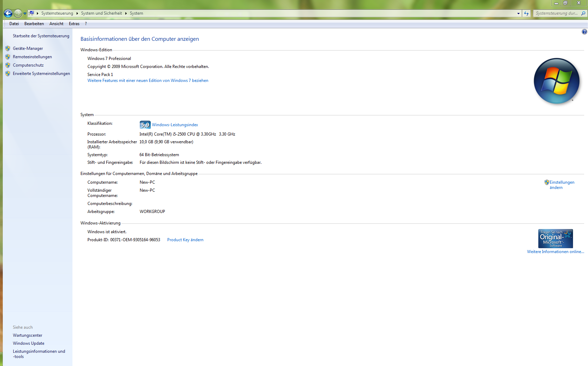
Task: Click Weitere Features mit neuer Edition link
Action: pos(148,81)
